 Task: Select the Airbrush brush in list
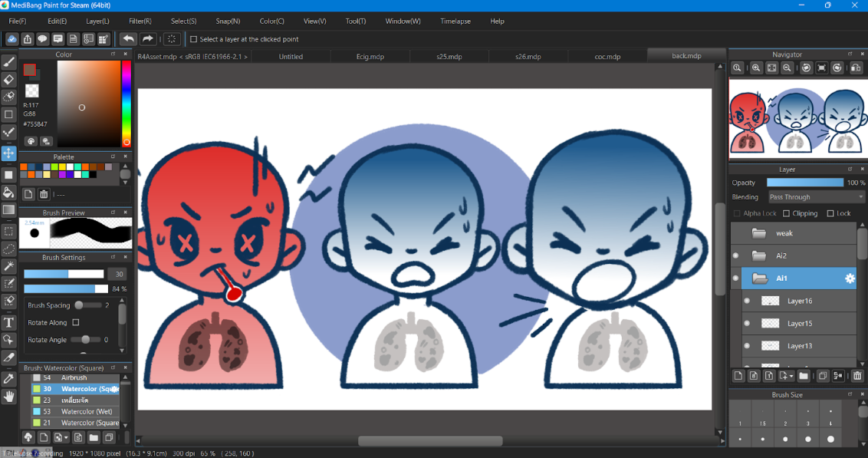[x=74, y=378]
